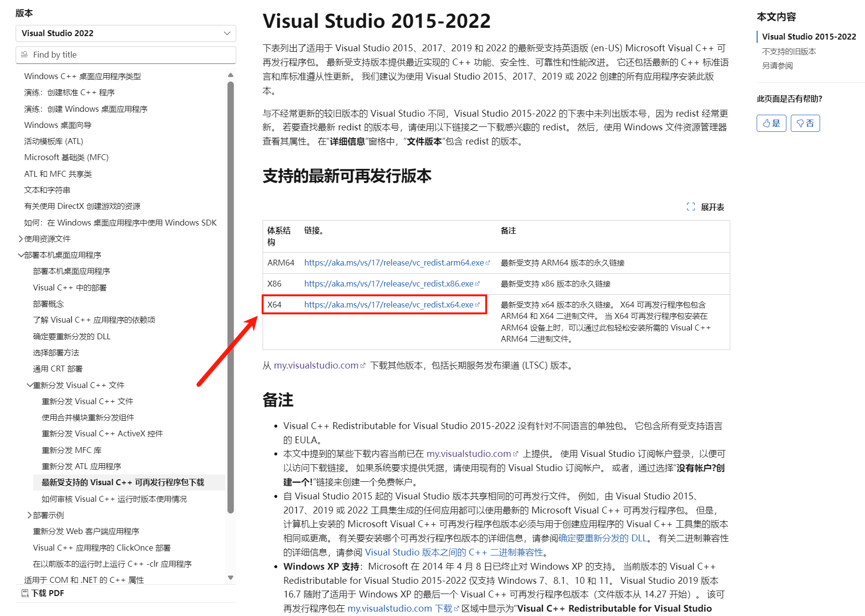Jump to 不支持的旧版本 section

pyautogui.click(x=788, y=51)
